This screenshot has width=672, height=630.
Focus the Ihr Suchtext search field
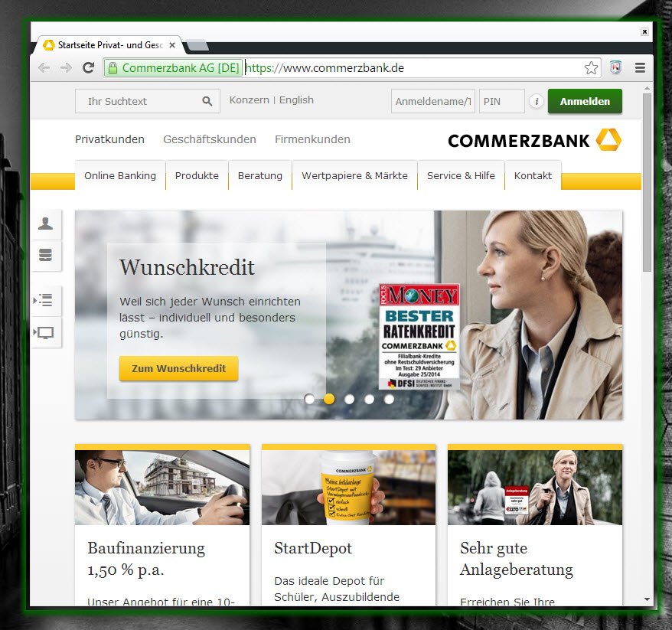pos(148,101)
